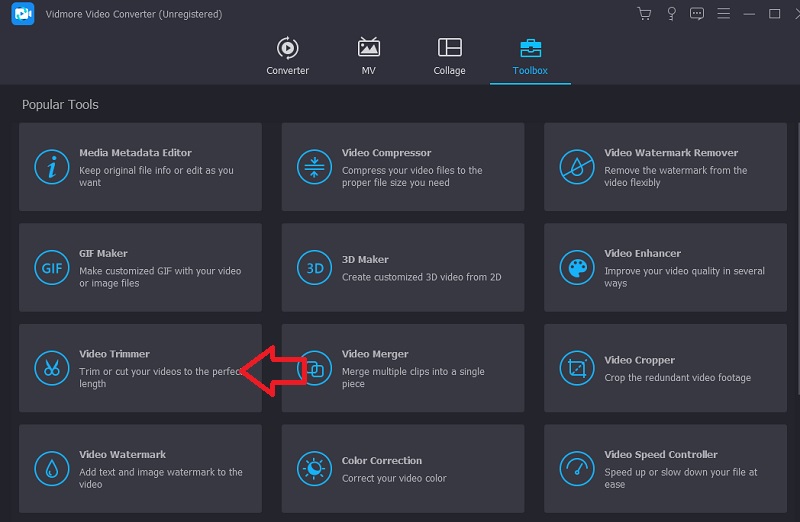800x522 pixels.
Task: Select the Video Trimmer scissors icon
Action: (49, 368)
